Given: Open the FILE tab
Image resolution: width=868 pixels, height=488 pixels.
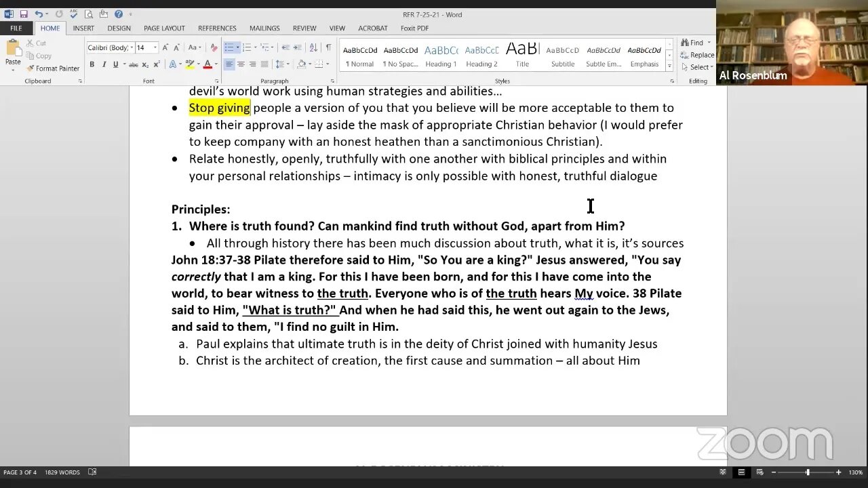Looking at the screenshot, I should (16, 28).
